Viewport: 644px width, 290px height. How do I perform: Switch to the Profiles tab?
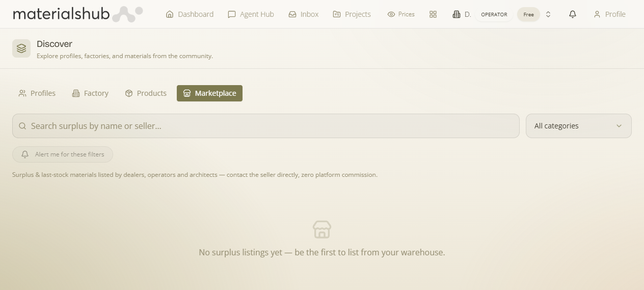(x=37, y=93)
